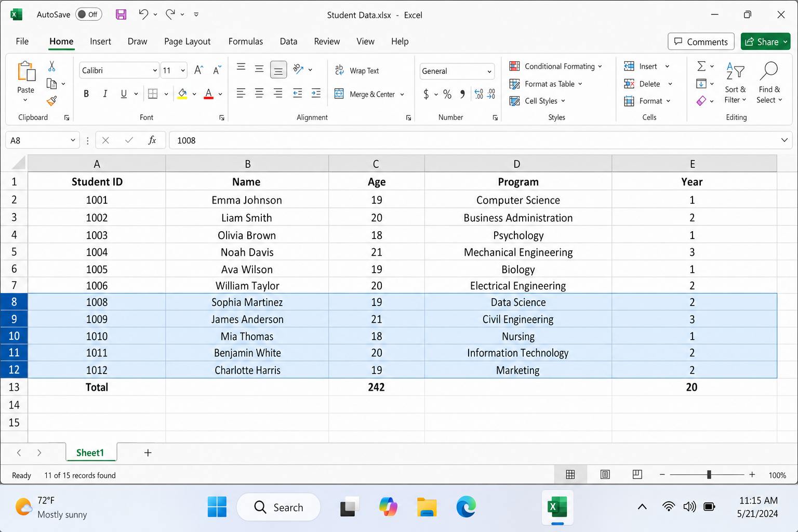798x532 pixels.
Task: Open Find & Select menu
Action: (769, 83)
